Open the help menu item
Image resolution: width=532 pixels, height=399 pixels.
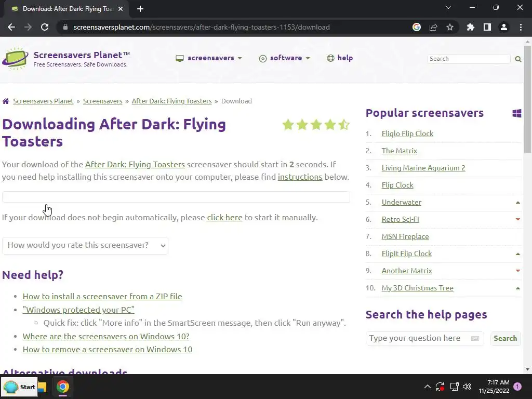click(x=340, y=58)
